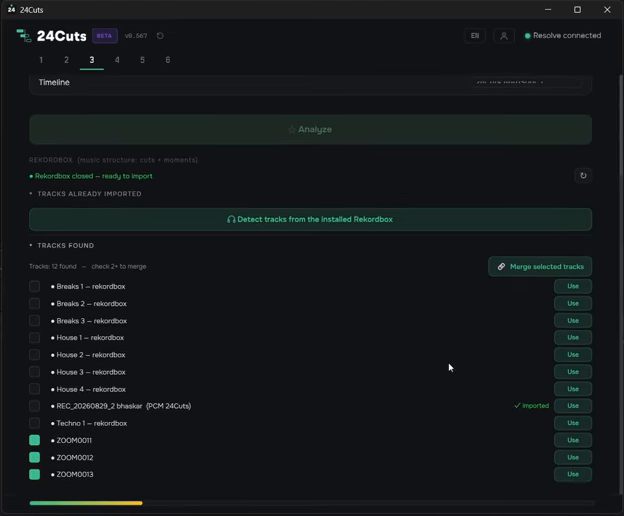
Task: Click the 24Cuts logo icon
Action: [x=23, y=36]
